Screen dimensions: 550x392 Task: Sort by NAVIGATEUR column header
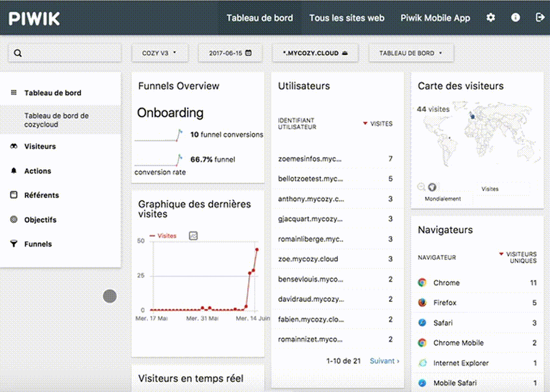[x=437, y=257]
